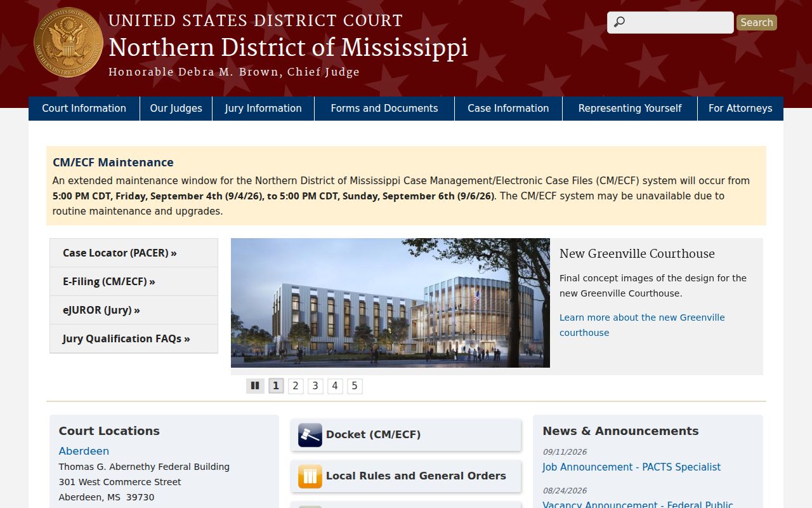The width and height of the screenshot is (812, 508).
Task: Open Case Locator (PACER) link
Action: pyautogui.click(x=134, y=253)
